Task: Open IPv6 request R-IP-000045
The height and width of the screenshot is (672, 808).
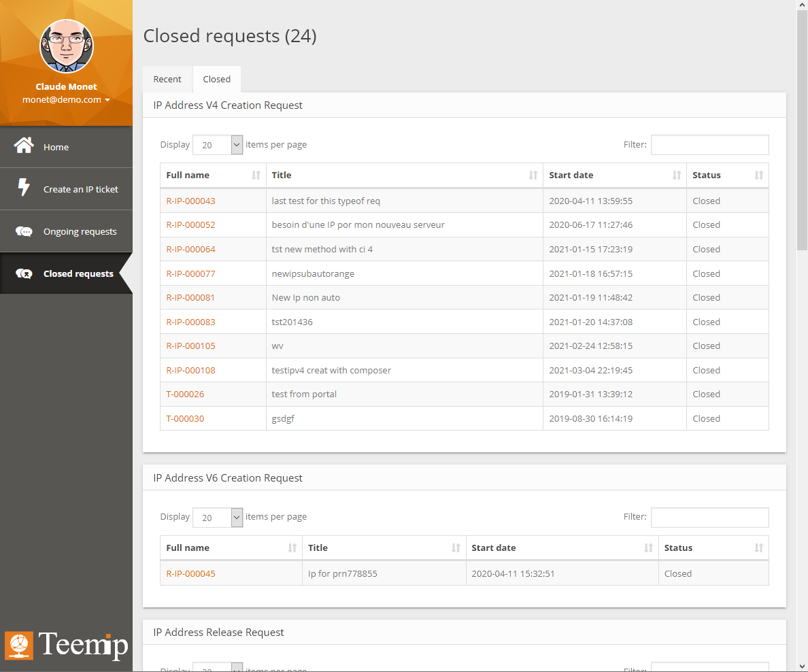Action: pyautogui.click(x=190, y=574)
